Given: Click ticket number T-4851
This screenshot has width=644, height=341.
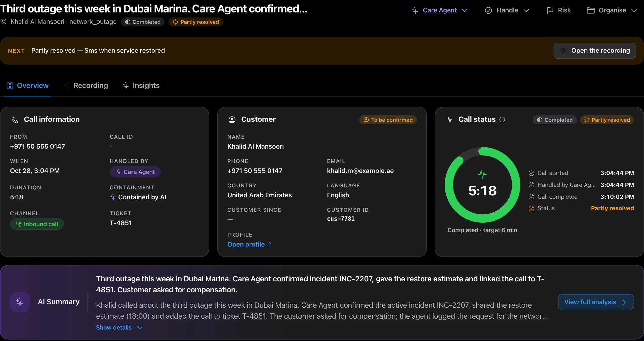Looking at the screenshot, I should click(121, 223).
